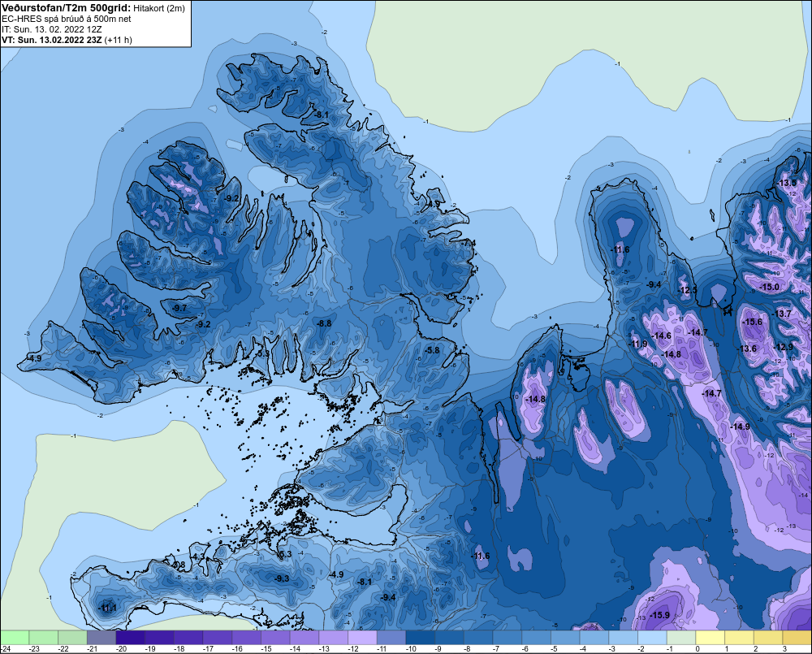Click the pale green swatch between -1 and 0
The width and height of the screenshot is (812, 654).
coord(681,637)
